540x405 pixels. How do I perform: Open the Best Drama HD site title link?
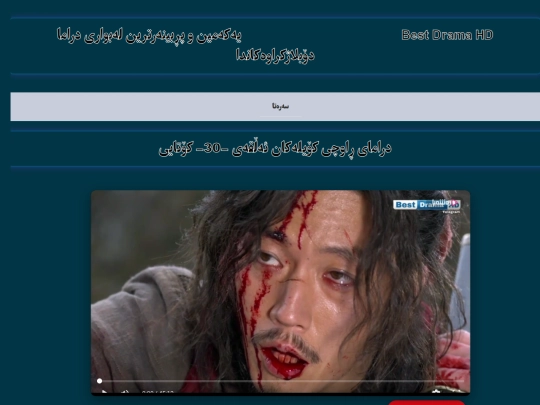(447, 35)
